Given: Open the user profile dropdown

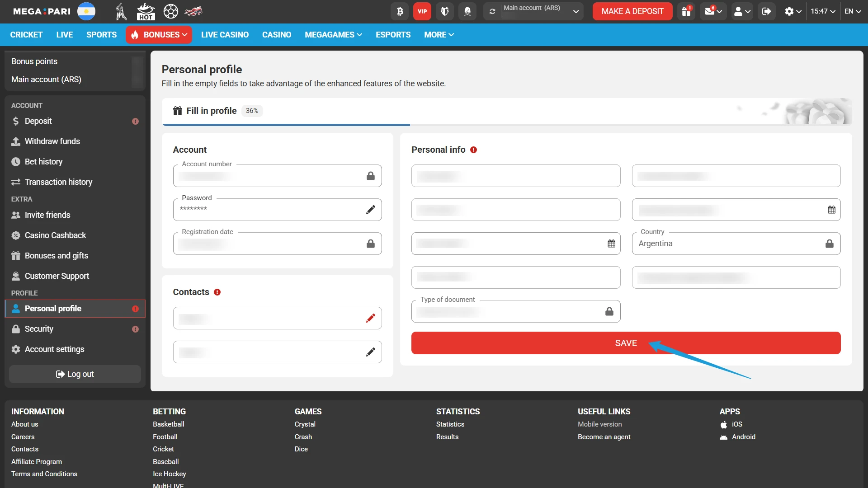Looking at the screenshot, I should pyautogui.click(x=742, y=11).
